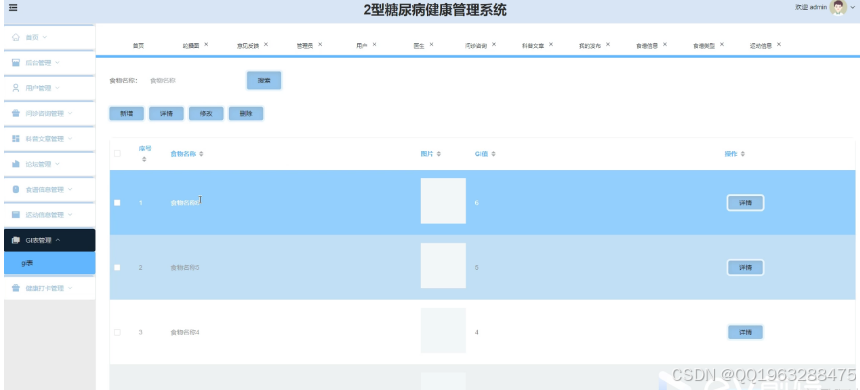Viewport: 860px width, 390px height.
Task: Click the grid icon of 科普文章管理
Action: (x=16, y=139)
